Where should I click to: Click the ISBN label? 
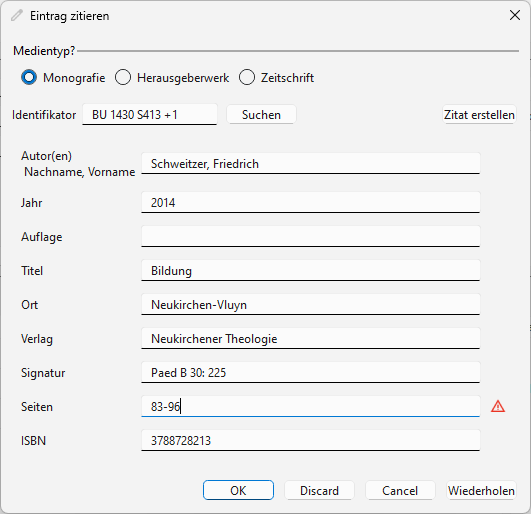(33, 441)
